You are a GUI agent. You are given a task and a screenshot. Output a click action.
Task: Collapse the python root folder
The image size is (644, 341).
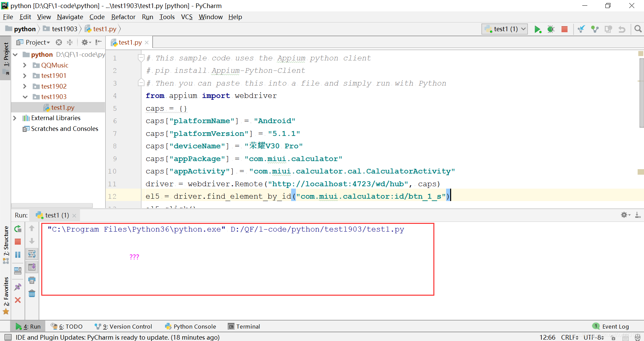(x=15, y=54)
